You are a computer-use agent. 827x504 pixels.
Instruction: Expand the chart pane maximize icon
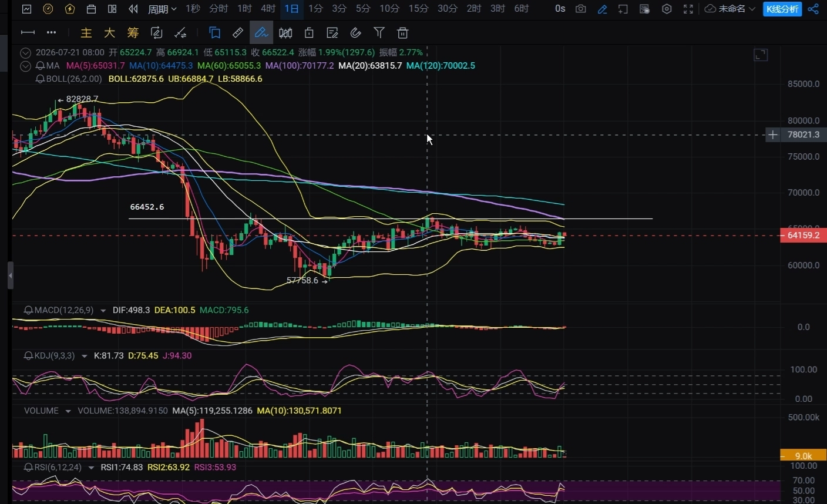pyautogui.click(x=761, y=55)
